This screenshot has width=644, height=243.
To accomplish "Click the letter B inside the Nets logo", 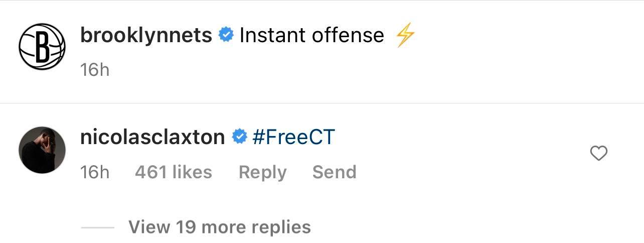I will pyautogui.click(x=43, y=47).
